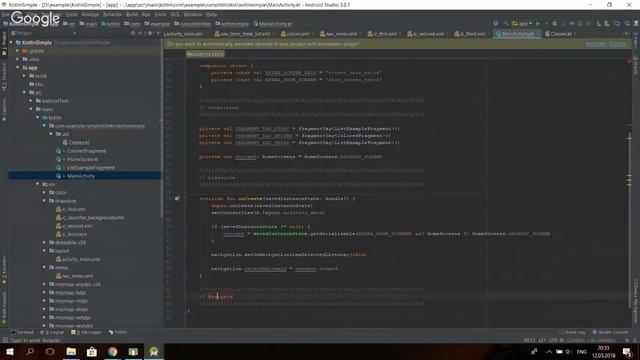Click the MainActivity.kt breadcrumb in the navigation bar

[272, 24]
